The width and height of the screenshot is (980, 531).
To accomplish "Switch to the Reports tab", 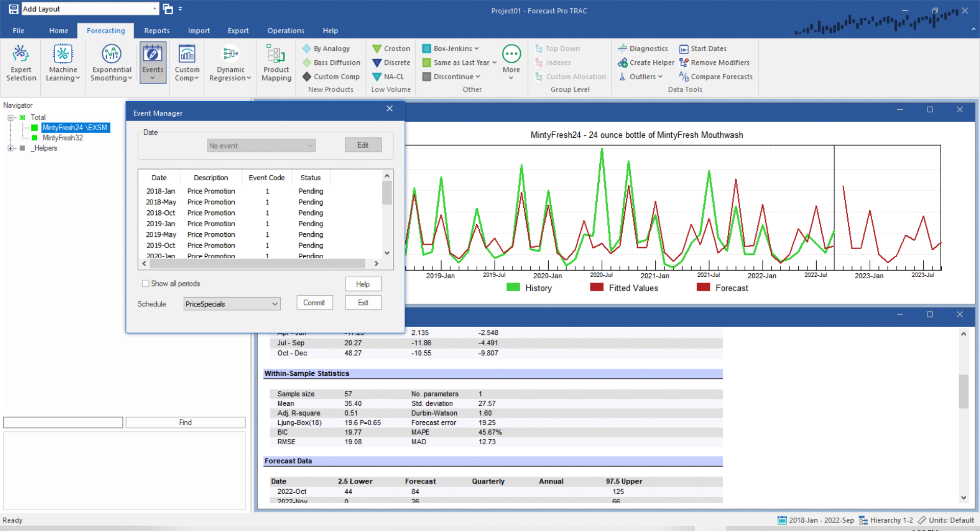I will tap(156, 31).
